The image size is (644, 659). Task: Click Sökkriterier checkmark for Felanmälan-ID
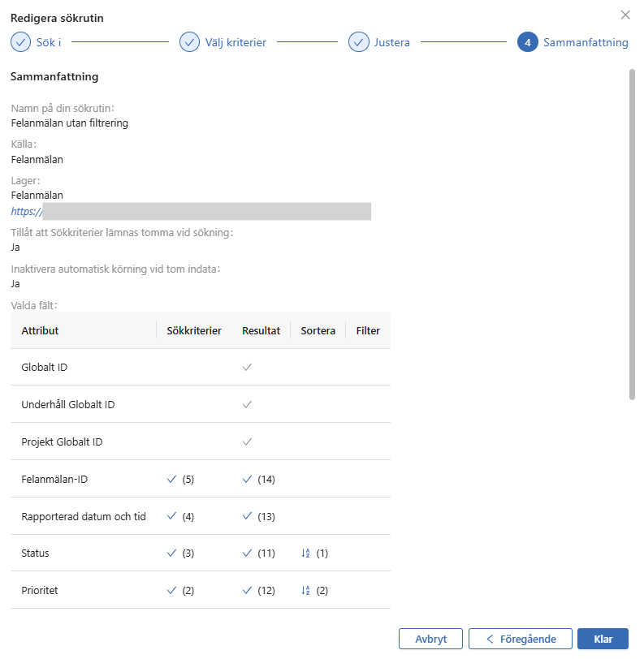(171, 480)
